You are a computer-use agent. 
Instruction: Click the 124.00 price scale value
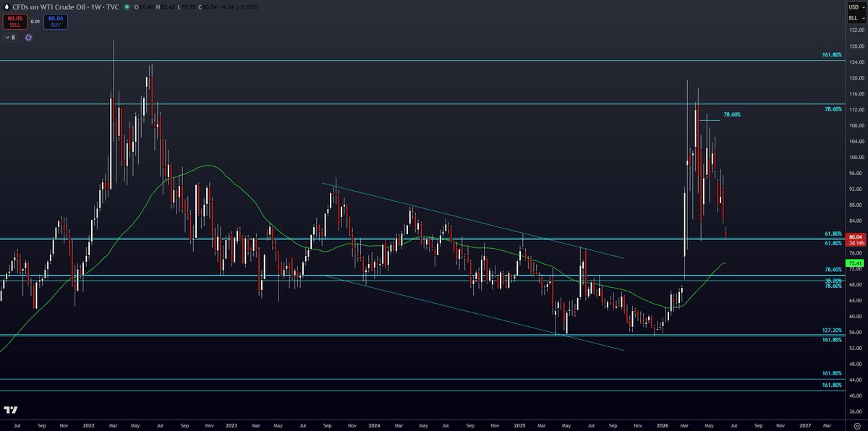point(856,62)
